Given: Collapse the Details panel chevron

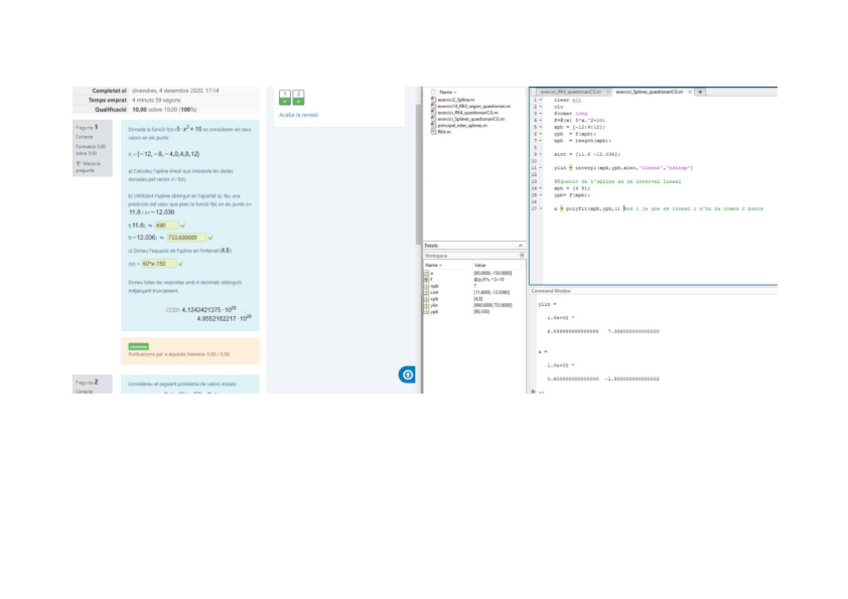Looking at the screenshot, I should (520, 245).
